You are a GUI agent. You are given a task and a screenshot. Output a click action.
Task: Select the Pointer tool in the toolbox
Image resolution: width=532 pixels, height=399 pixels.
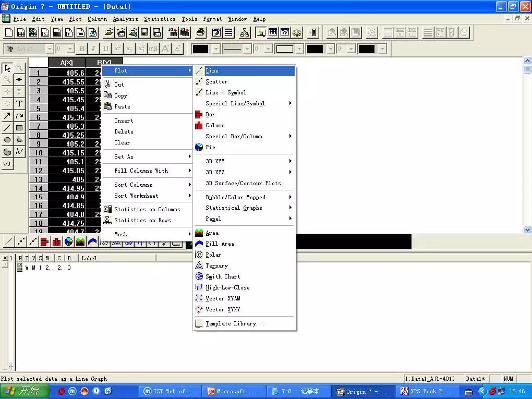(x=7, y=68)
